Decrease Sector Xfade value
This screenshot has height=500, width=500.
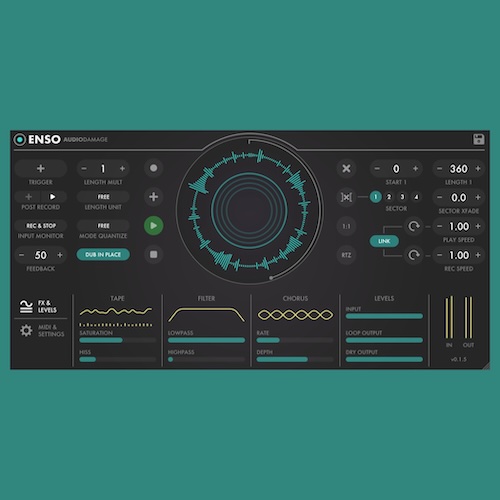point(440,197)
